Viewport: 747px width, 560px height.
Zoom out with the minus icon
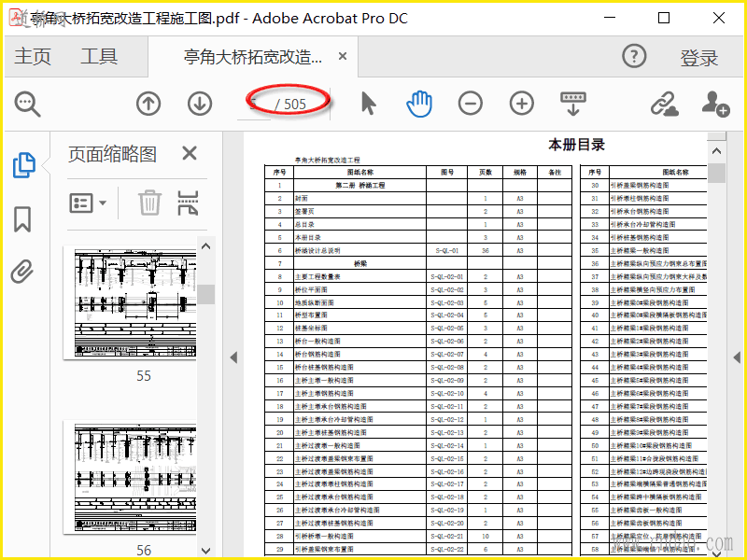pos(471,104)
